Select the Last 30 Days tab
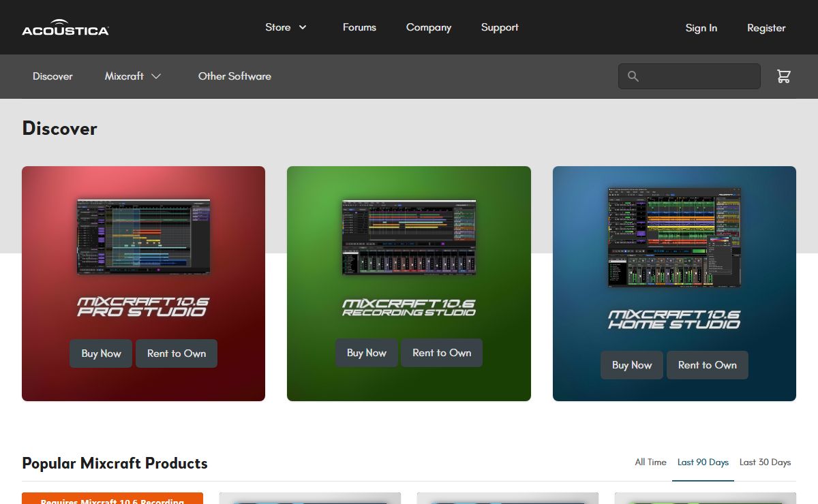 tap(765, 462)
